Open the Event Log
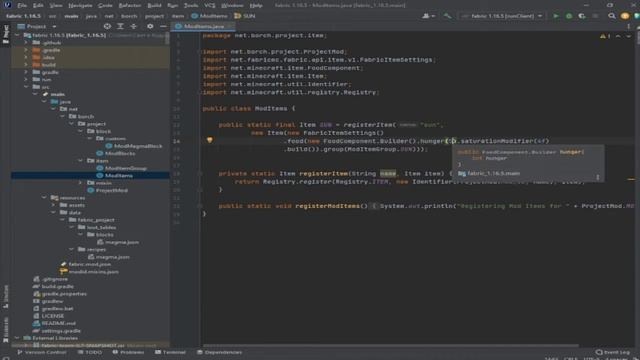This screenshot has height=360, width=640. [x=613, y=352]
